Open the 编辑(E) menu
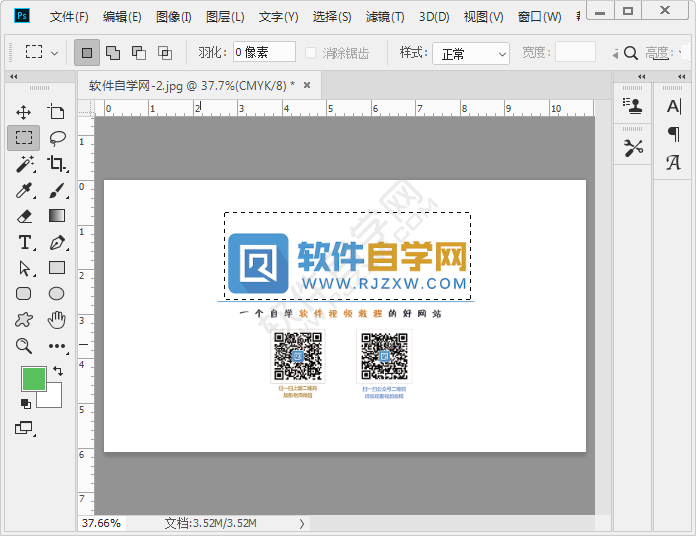696x536 pixels. 122,17
